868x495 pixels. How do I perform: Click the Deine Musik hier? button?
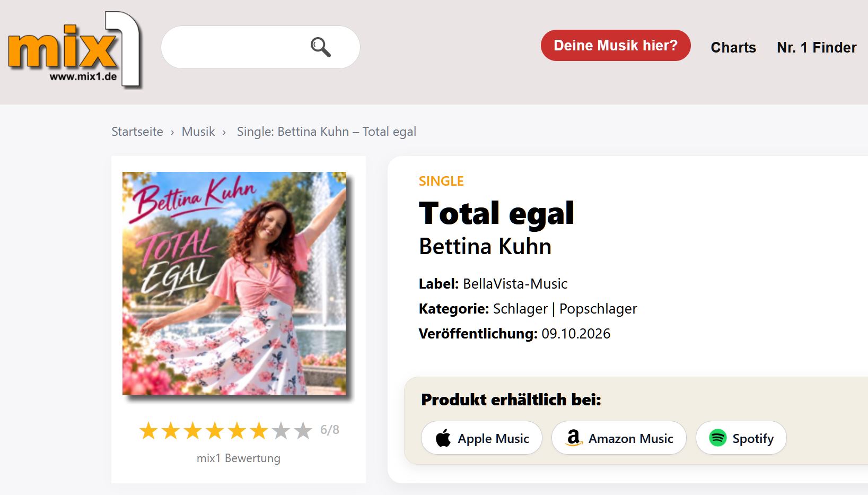point(616,46)
